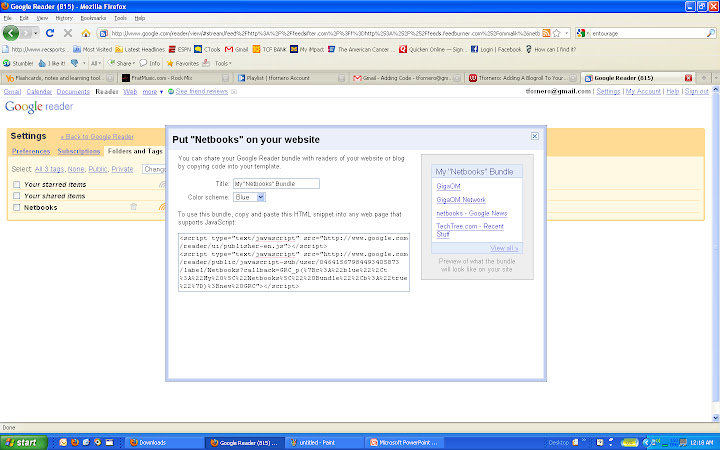
Task: Click the Chrome icon in quick launch
Action: click(97, 442)
